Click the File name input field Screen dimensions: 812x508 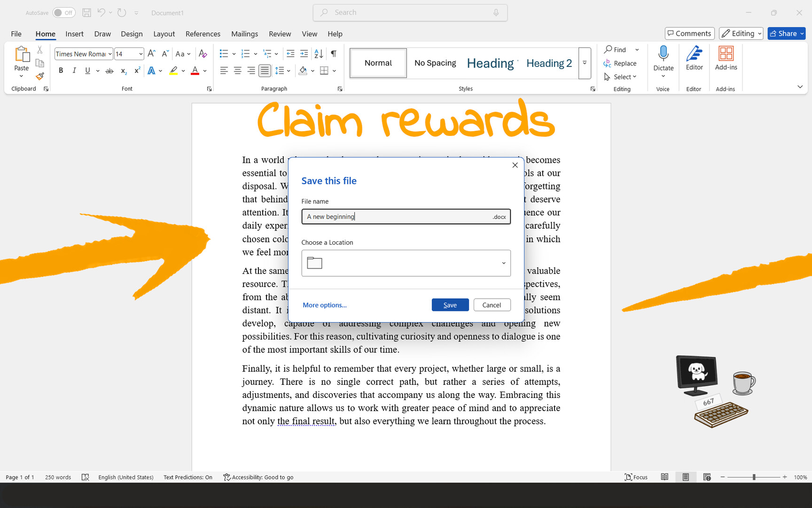pos(406,216)
